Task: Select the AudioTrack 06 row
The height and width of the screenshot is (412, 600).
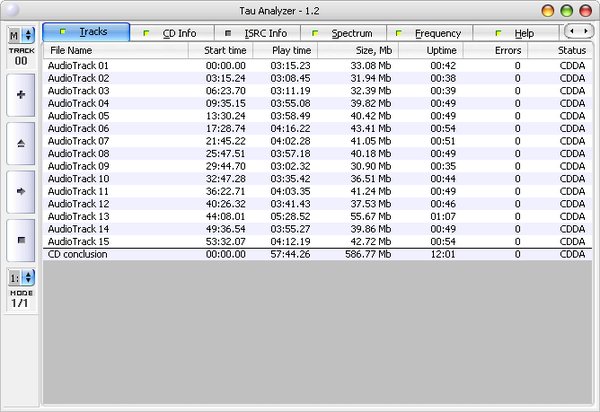Action: pyautogui.click(x=318, y=129)
